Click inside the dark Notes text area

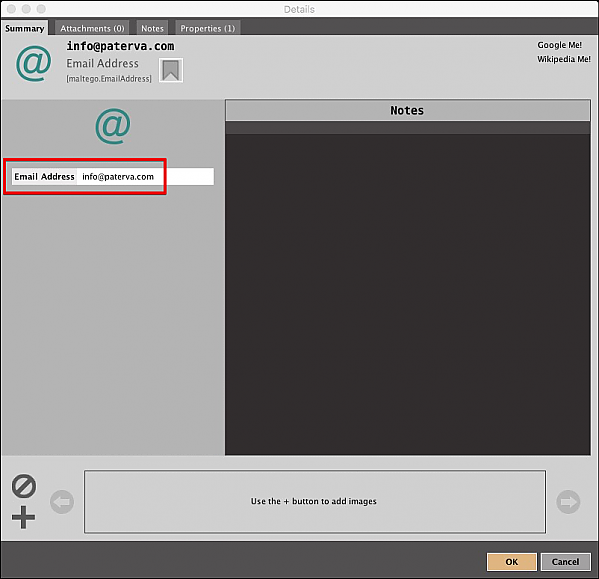408,294
